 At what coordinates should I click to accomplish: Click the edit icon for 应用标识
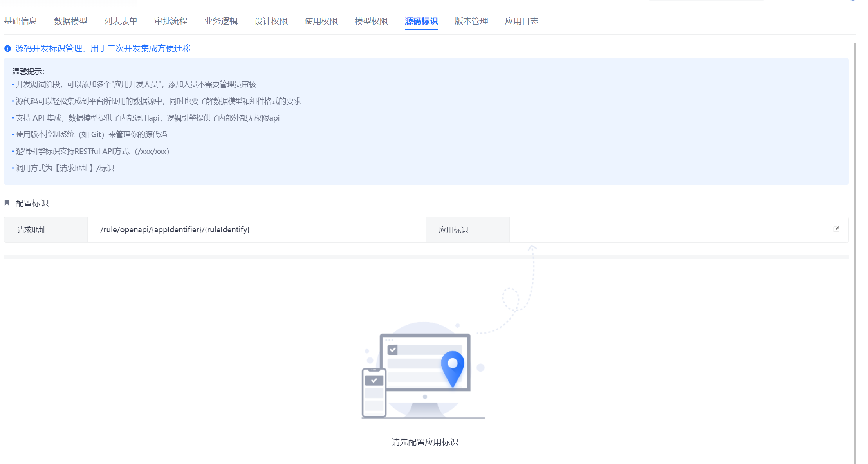pos(836,229)
